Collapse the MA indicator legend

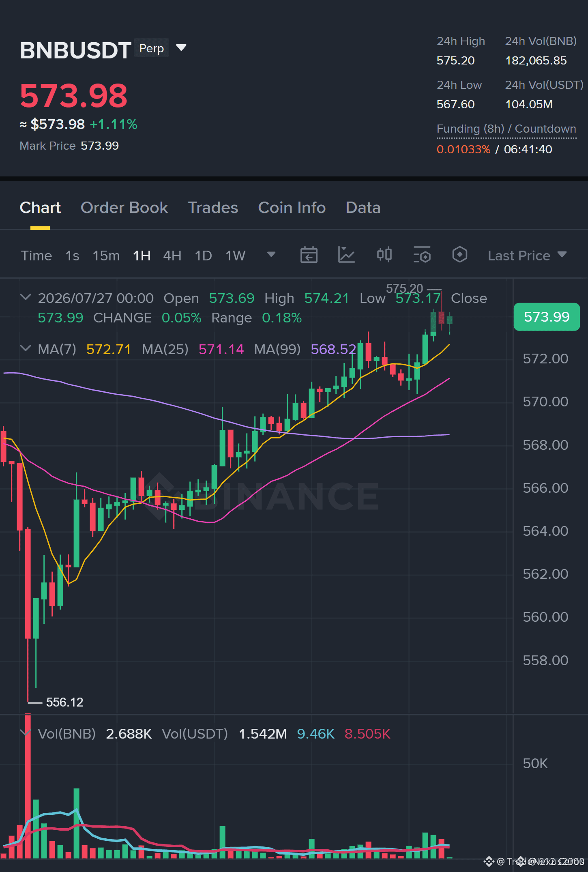coord(26,348)
